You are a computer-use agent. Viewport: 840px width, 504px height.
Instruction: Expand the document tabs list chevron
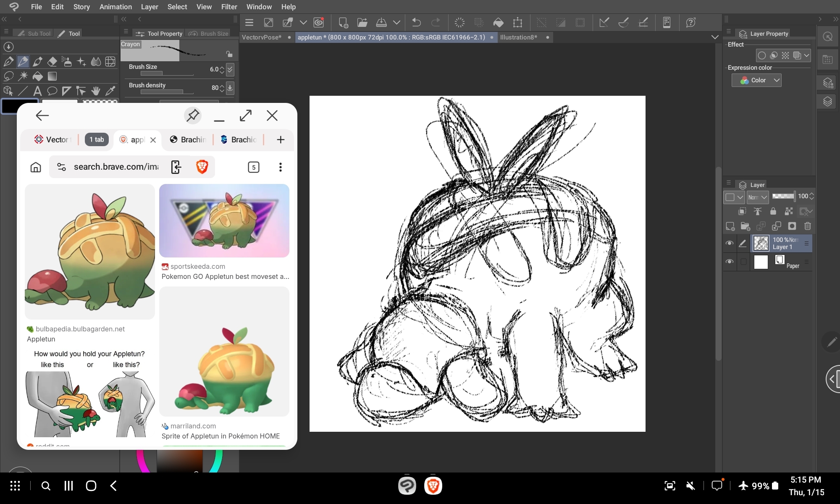[x=715, y=37]
